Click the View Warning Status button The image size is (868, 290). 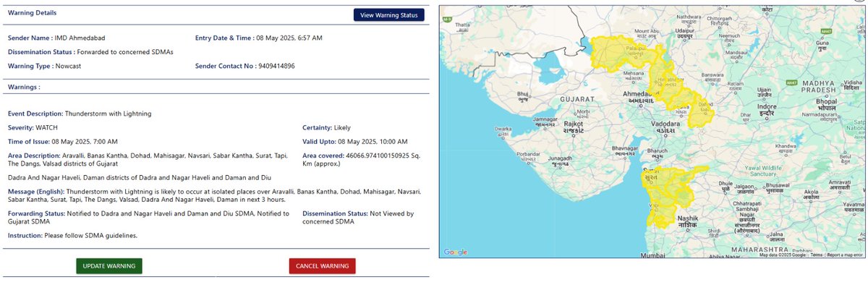[389, 15]
